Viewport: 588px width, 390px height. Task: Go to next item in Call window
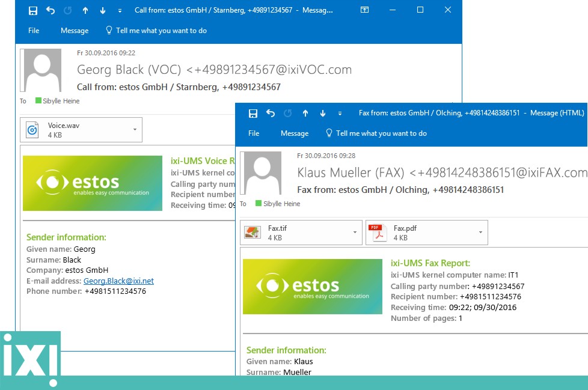(x=102, y=10)
